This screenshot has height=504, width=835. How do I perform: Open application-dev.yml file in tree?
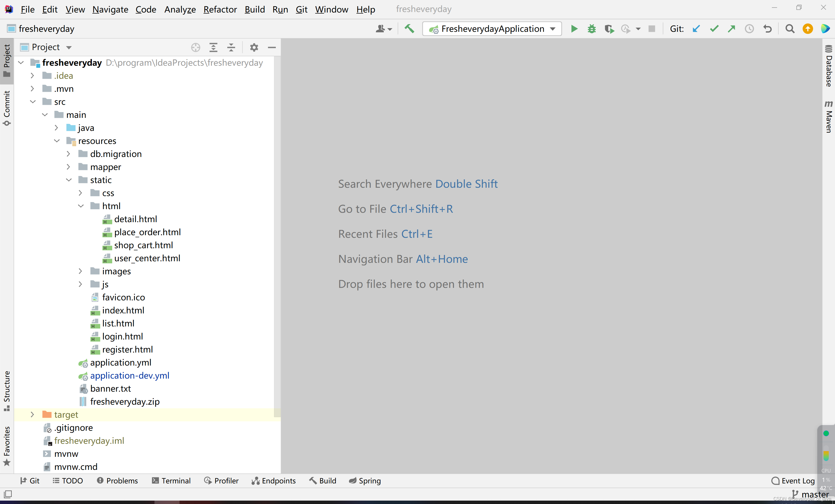pyautogui.click(x=129, y=376)
